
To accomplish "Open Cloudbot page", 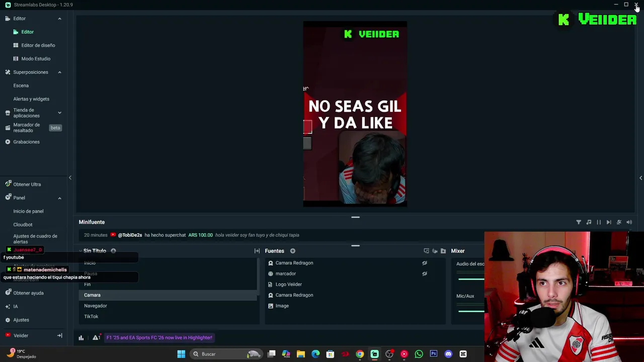I will 23,225.
